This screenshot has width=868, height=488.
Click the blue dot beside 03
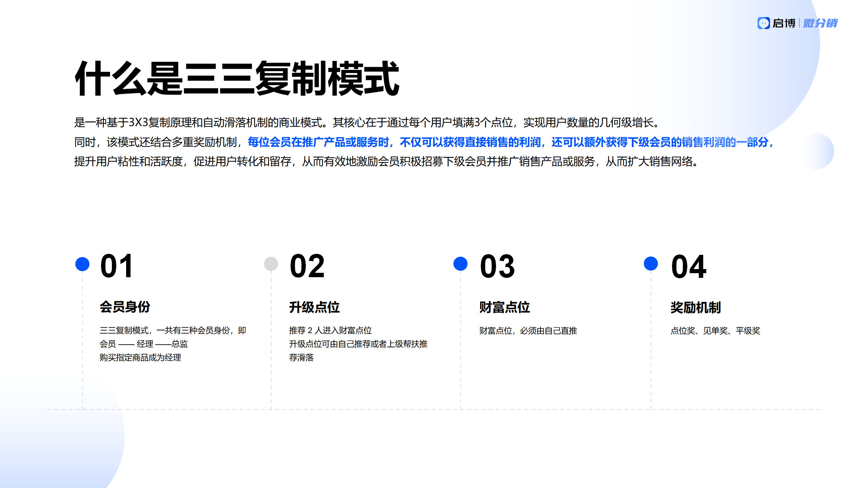(460, 264)
